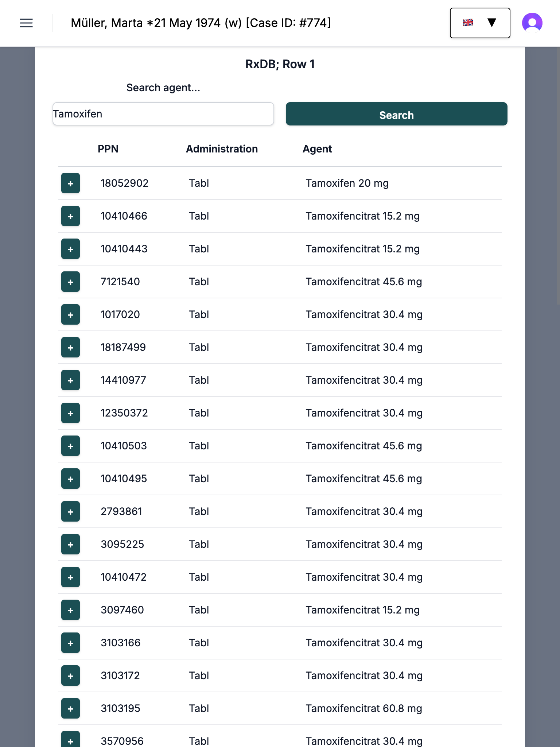Image resolution: width=560 pixels, height=747 pixels.
Task: Add PPN 2793861 using plus icon
Action: click(70, 511)
